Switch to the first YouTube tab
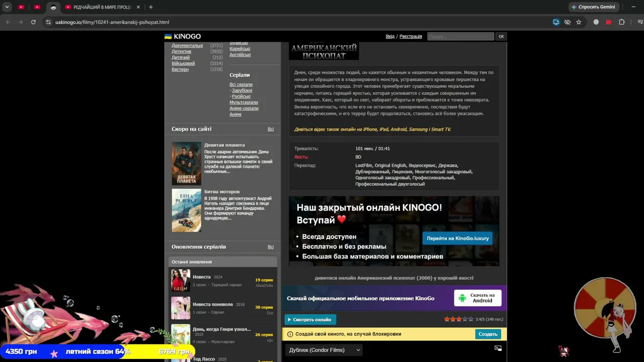 pos(21,7)
